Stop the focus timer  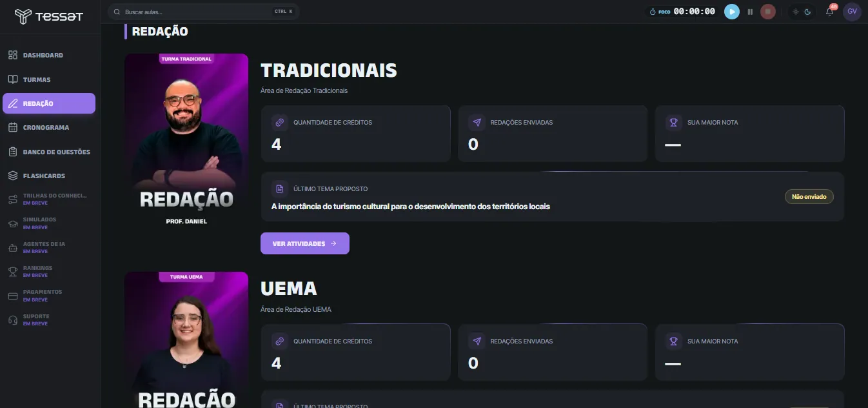coord(767,12)
